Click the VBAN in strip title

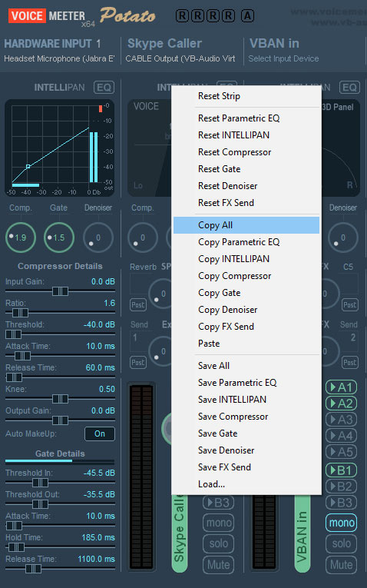(x=274, y=44)
